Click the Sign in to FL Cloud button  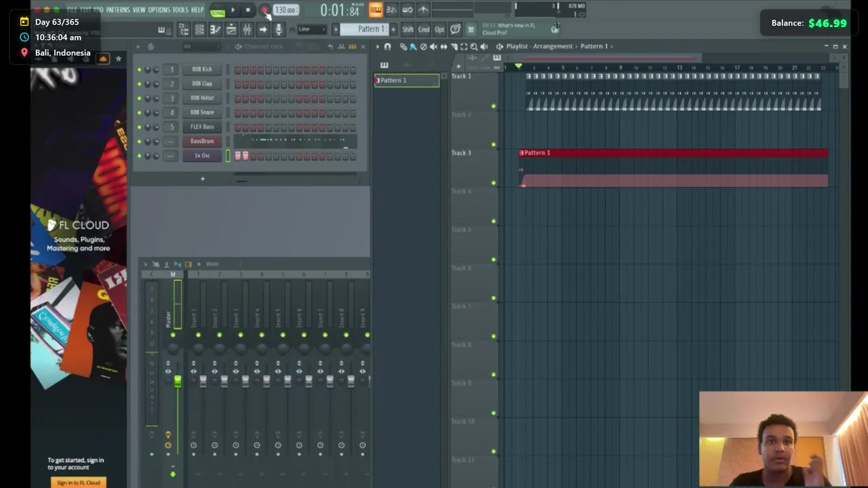79,483
